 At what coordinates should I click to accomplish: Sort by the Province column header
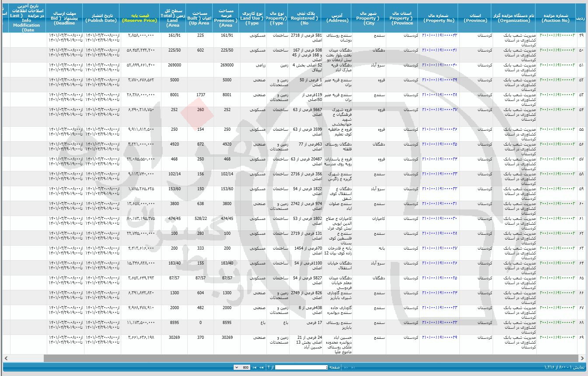476,17
